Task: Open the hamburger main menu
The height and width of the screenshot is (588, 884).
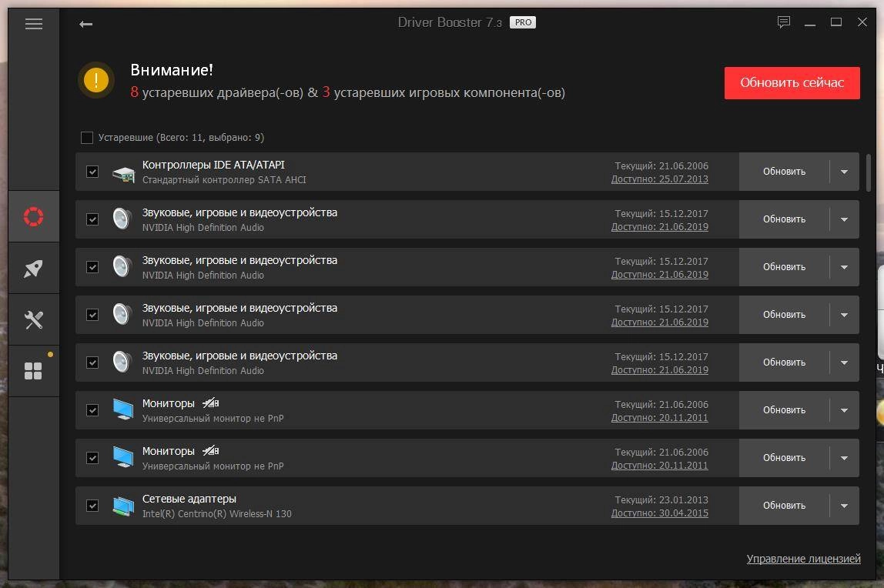Action: click(34, 24)
